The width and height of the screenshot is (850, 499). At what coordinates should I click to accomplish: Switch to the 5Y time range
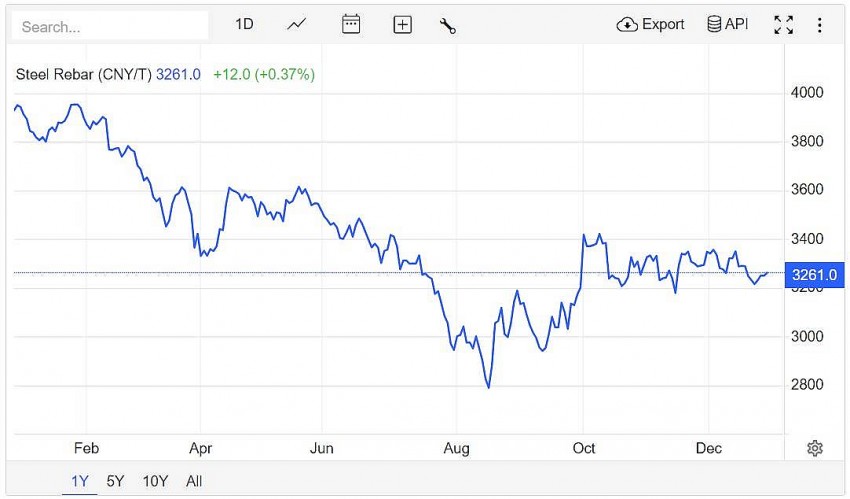click(x=115, y=481)
